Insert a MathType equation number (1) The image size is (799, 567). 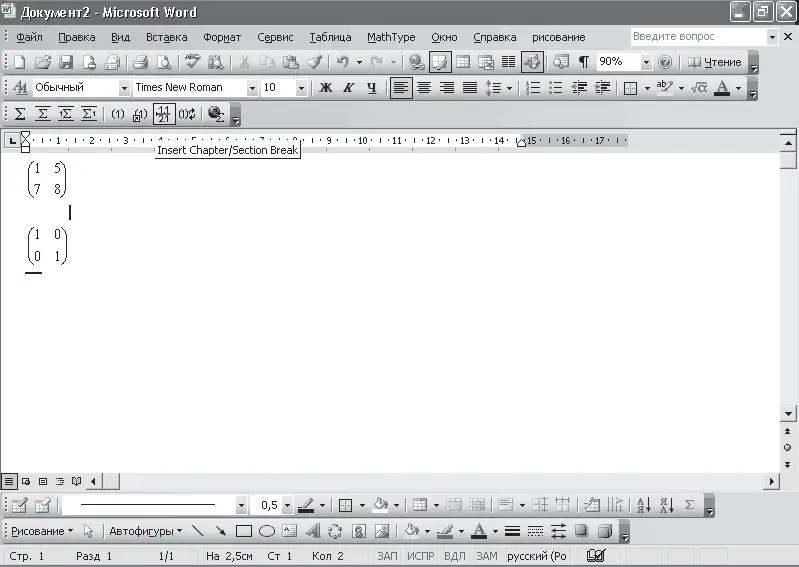(118, 114)
